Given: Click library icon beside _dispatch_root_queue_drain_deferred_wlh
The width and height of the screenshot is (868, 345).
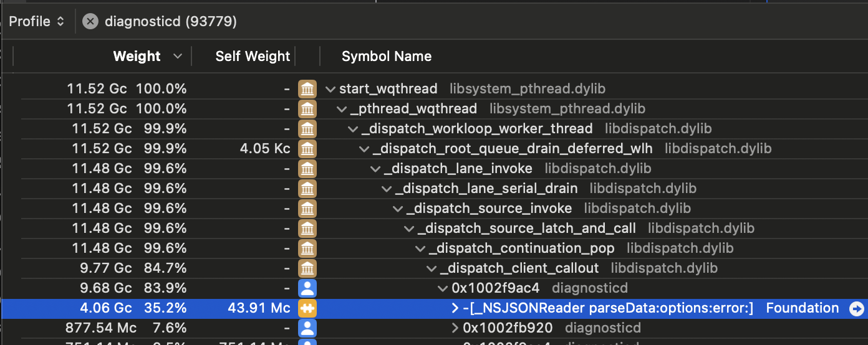Looking at the screenshot, I should point(307,149).
